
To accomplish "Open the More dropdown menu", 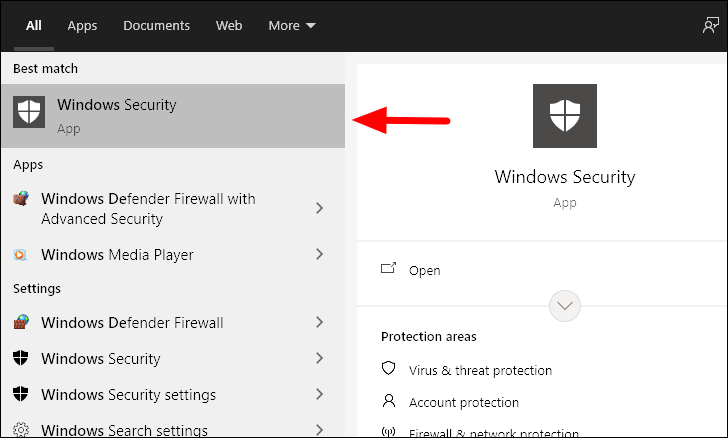I will pyautogui.click(x=292, y=26).
